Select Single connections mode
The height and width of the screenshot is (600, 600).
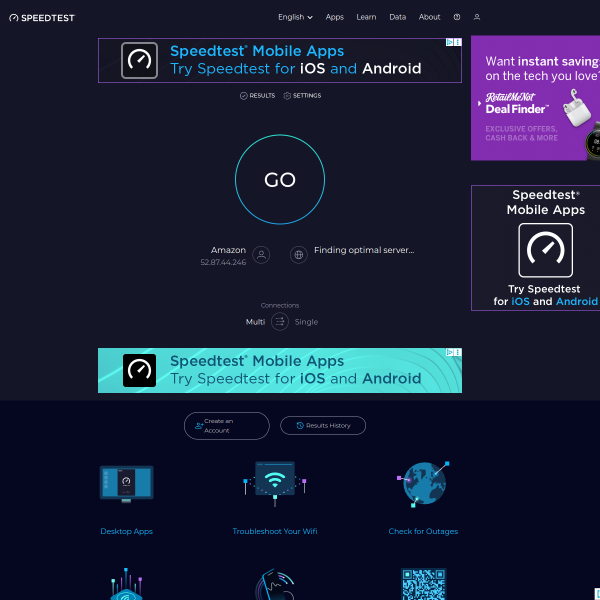click(306, 322)
